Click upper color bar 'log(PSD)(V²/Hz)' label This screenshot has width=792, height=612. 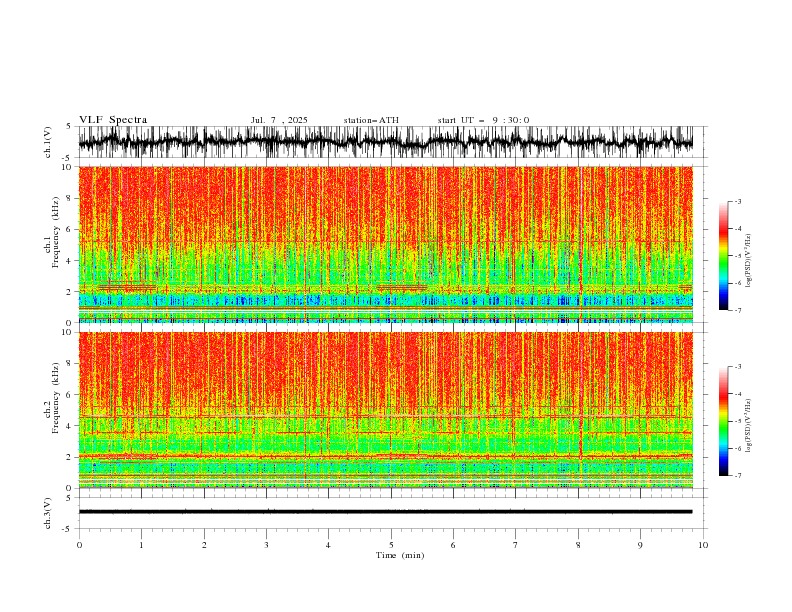pos(748,261)
